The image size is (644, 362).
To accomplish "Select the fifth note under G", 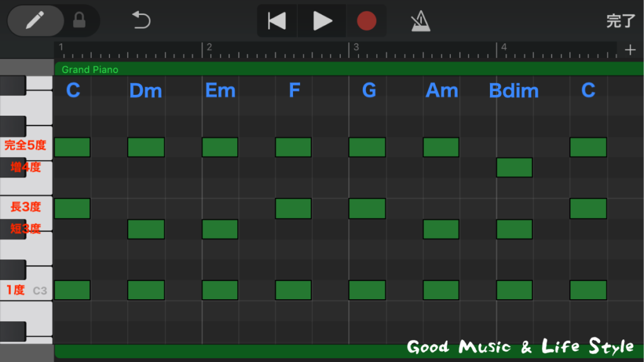I will point(367,147).
